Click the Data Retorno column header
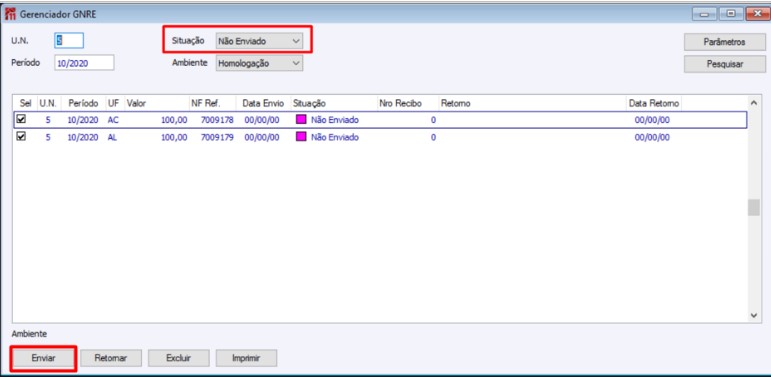This screenshot has width=771, height=378. tap(654, 104)
